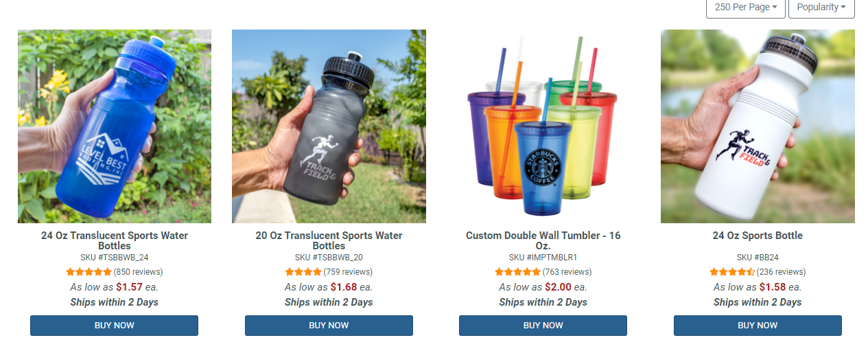Open white Track & Field bottle photo

point(758,126)
